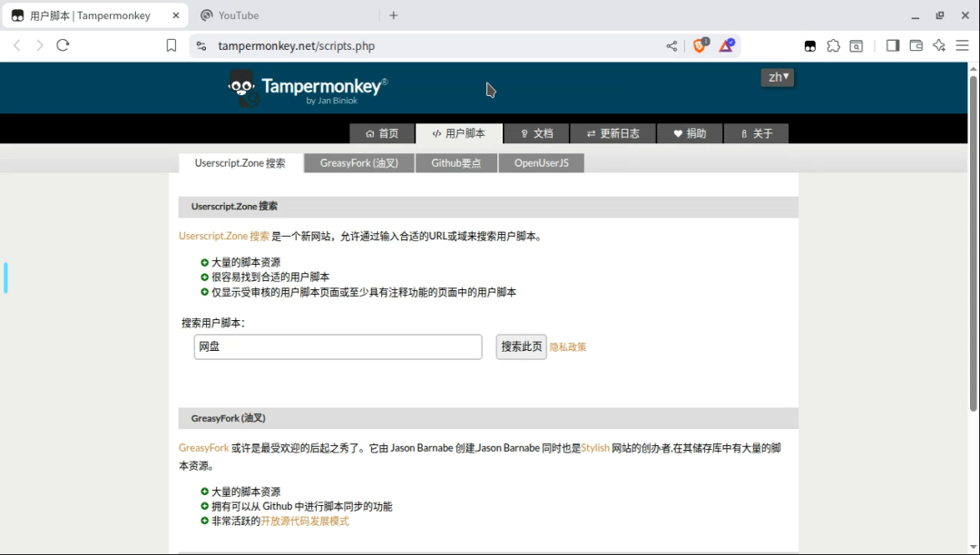Click the Tampermonkey logo in header
The image size is (980, 555).
(x=308, y=87)
